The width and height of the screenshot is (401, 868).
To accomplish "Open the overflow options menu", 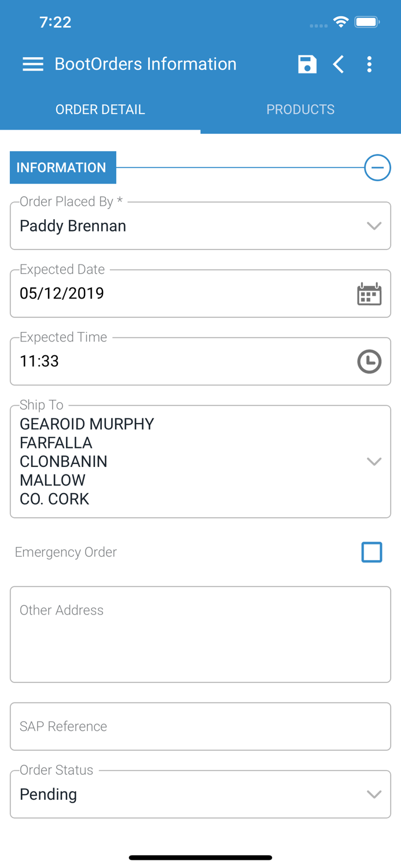I will coord(369,64).
